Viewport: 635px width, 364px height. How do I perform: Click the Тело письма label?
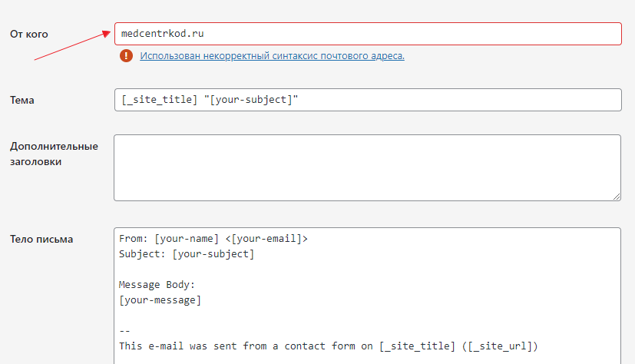(41, 239)
